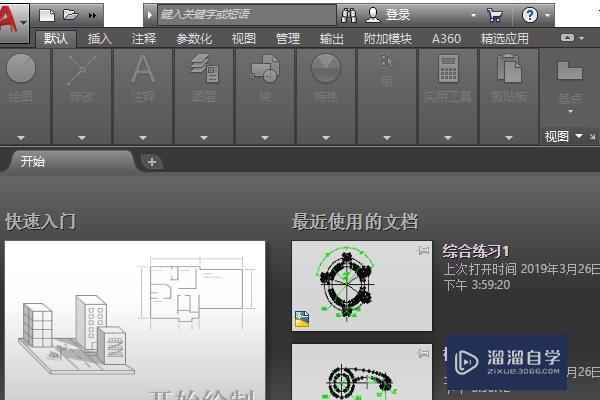Expand the 修改 panel dropdown arrow
Image resolution: width=600 pixels, height=400 pixels.
point(82,137)
